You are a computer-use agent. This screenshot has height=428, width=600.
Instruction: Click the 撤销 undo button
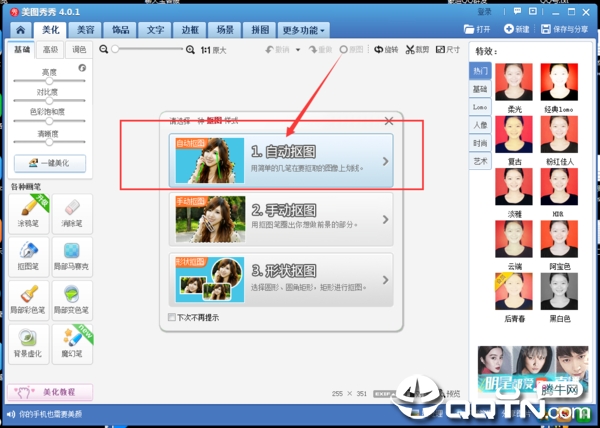click(277, 50)
